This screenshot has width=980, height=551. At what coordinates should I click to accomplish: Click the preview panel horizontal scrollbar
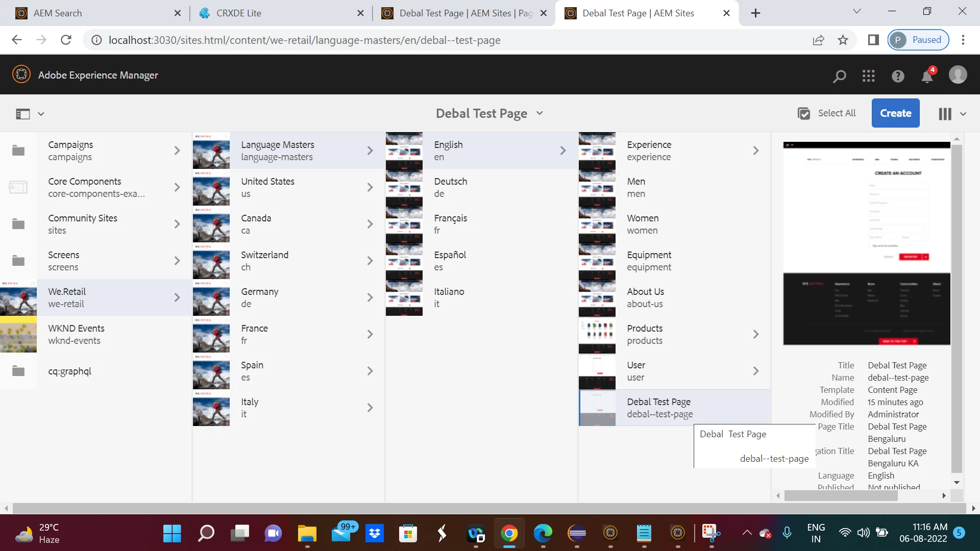[841, 495]
